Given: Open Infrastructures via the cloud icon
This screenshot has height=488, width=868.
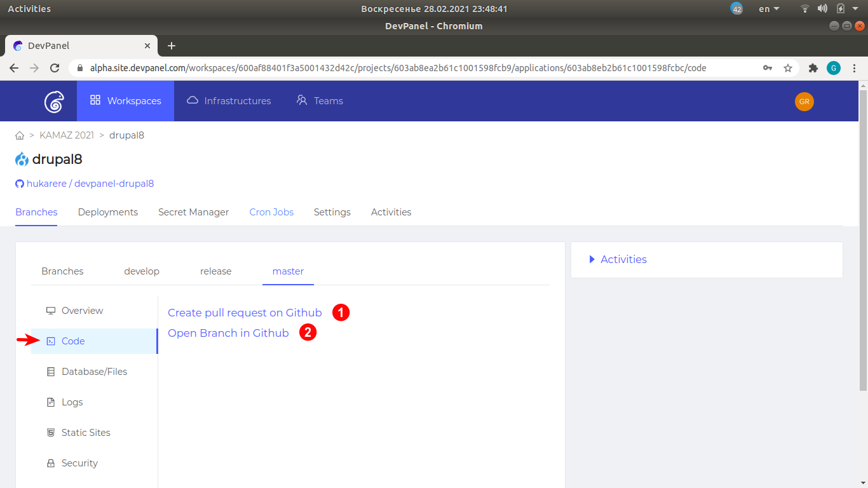Looking at the screenshot, I should click(193, 100).
